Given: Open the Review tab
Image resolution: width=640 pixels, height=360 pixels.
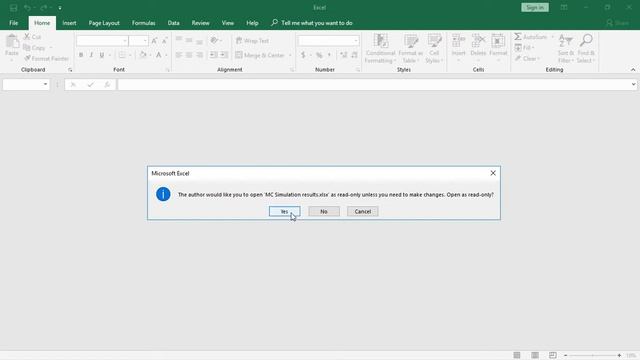Looking at the screenshot, I should [200, 23].
